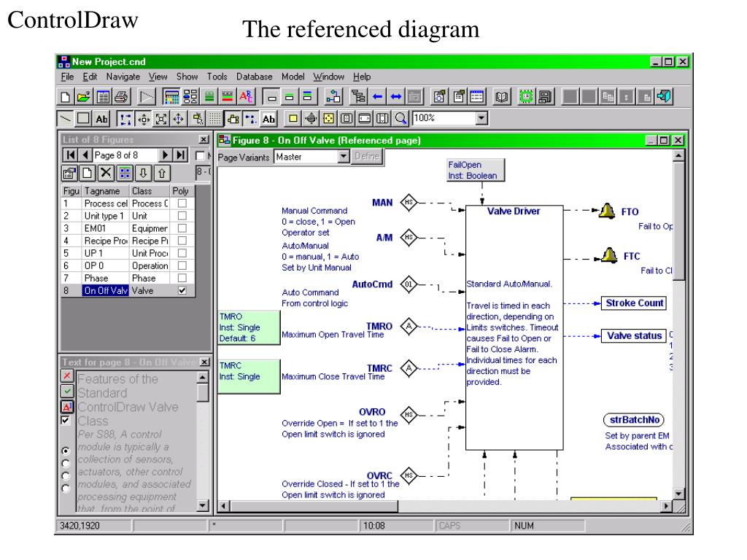Screen dimensions: 747x560
Task: Close the List of 8 Figures panel
Action: click(x=204, y=139)
